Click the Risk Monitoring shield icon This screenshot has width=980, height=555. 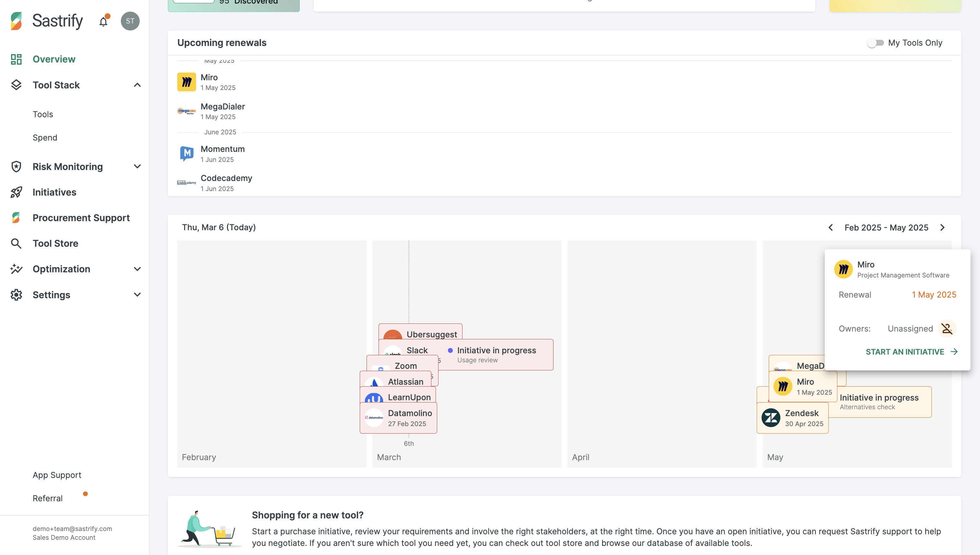16,166
